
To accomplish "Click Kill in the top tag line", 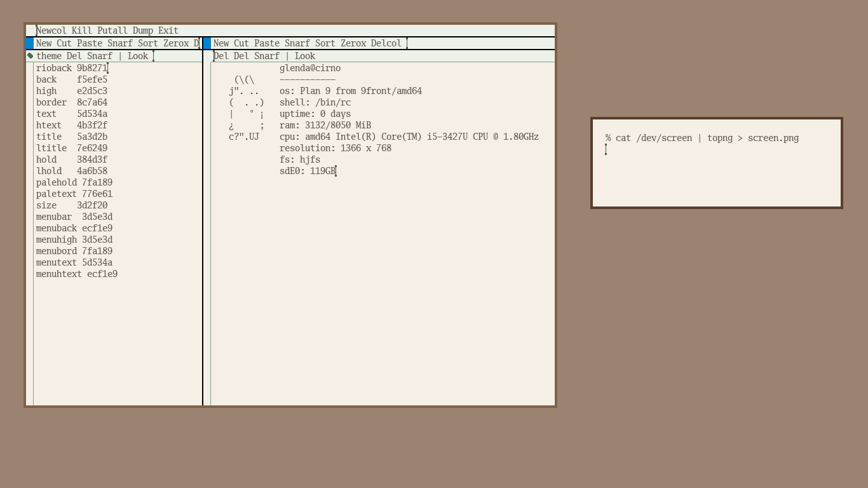I will click(82, 30).
